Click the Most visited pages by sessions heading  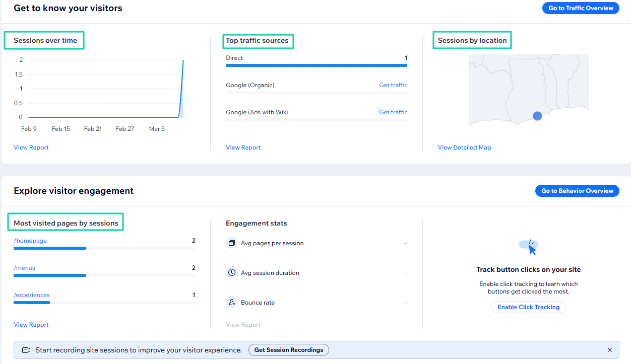point(66,223)
